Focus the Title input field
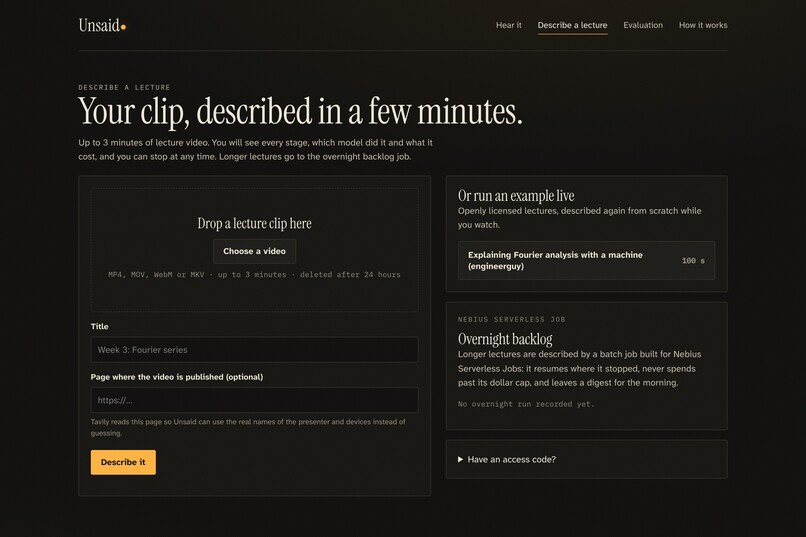This screenshot has width=806, height=537. point(254,350)
